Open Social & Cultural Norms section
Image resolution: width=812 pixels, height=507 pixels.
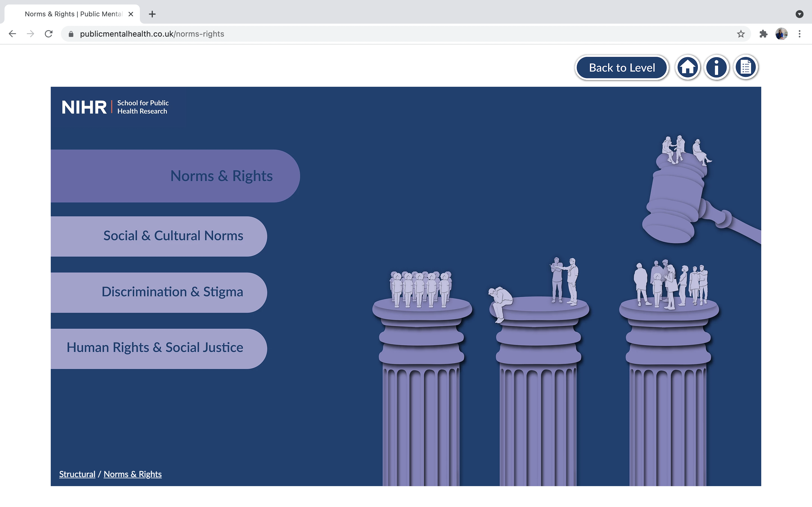173,236
